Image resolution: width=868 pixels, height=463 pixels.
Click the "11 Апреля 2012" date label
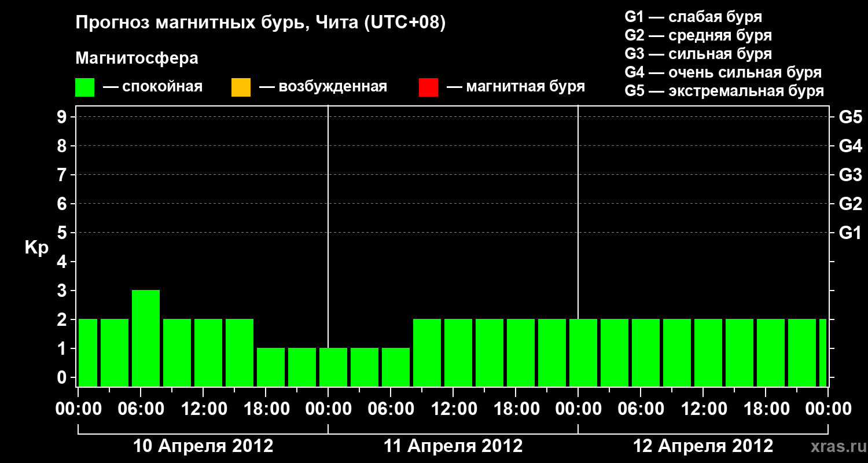(x=453, y=446)
